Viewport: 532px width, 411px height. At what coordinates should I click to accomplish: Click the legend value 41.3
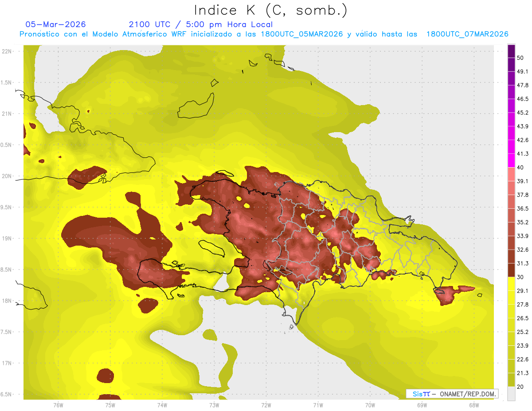[x=523, y=154]
